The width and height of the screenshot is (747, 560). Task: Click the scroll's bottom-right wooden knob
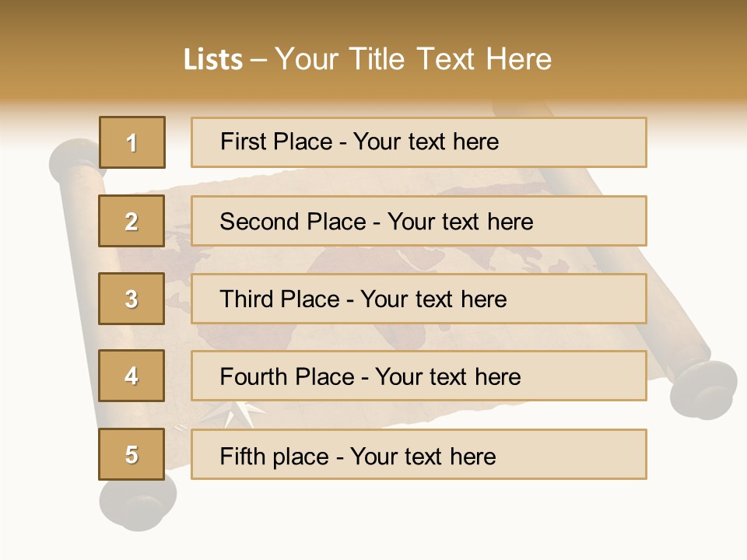704,389
